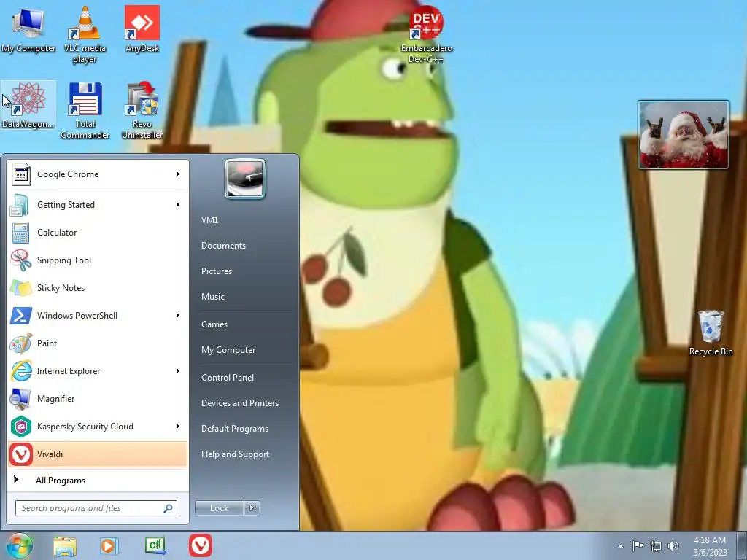This screenshot has width=747, height=560.
Task: Select the Recycle Bin icon
Action: tap(711, 332)
